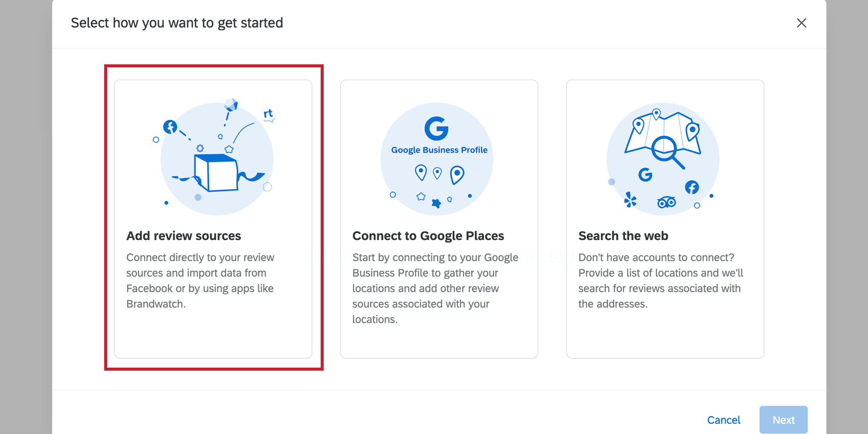Click the Next button
Screen dimensions: 868x434
point(783,419)
